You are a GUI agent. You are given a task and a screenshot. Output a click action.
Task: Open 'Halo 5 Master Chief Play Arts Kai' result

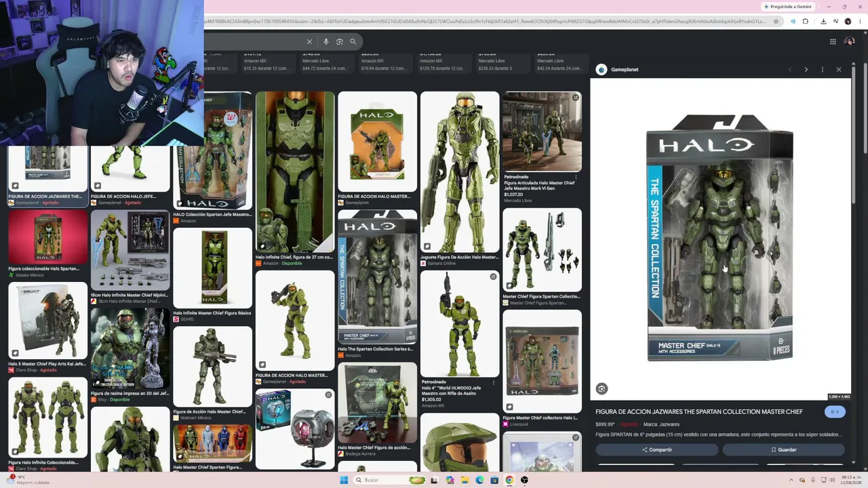tap(47, 327)
